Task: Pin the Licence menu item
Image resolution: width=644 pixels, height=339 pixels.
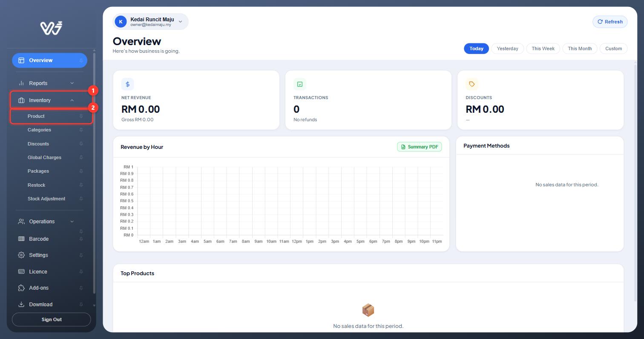Action: point(81,272)
